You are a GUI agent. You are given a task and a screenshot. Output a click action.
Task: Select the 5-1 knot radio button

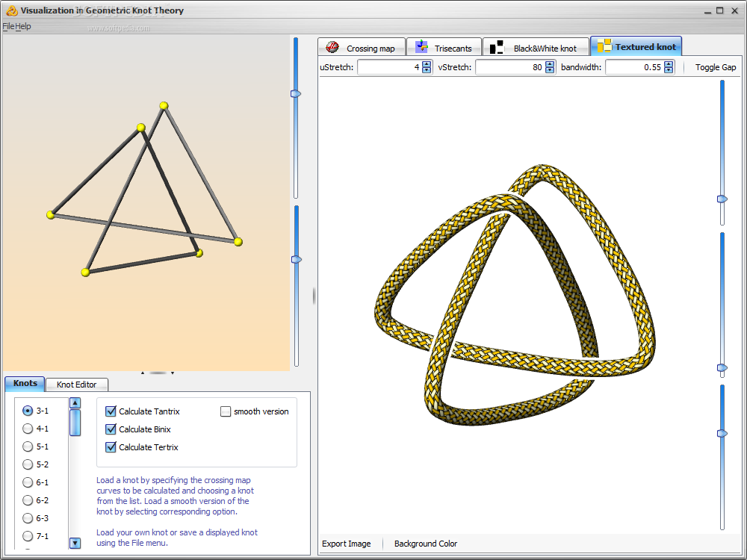click(x=28, y=447)
